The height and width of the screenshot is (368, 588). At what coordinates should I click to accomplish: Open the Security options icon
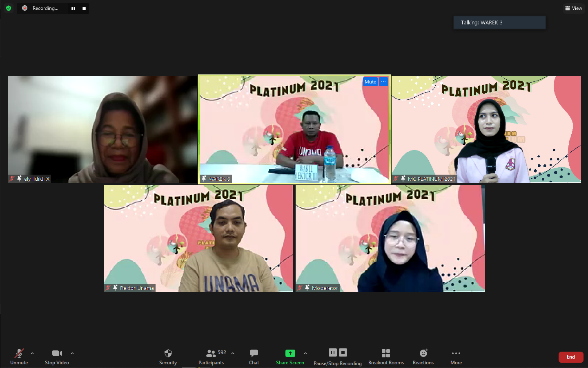pyautogui.click(x=168, y=354)
